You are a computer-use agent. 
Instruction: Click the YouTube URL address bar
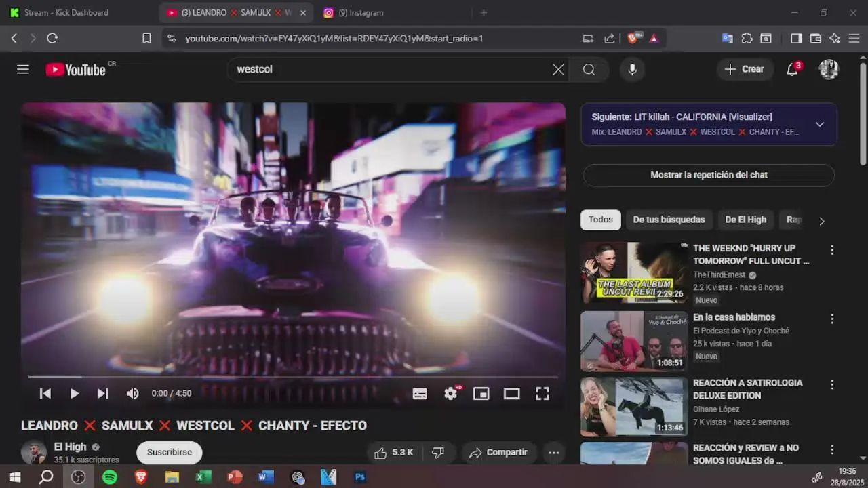(x=334, y=39)
